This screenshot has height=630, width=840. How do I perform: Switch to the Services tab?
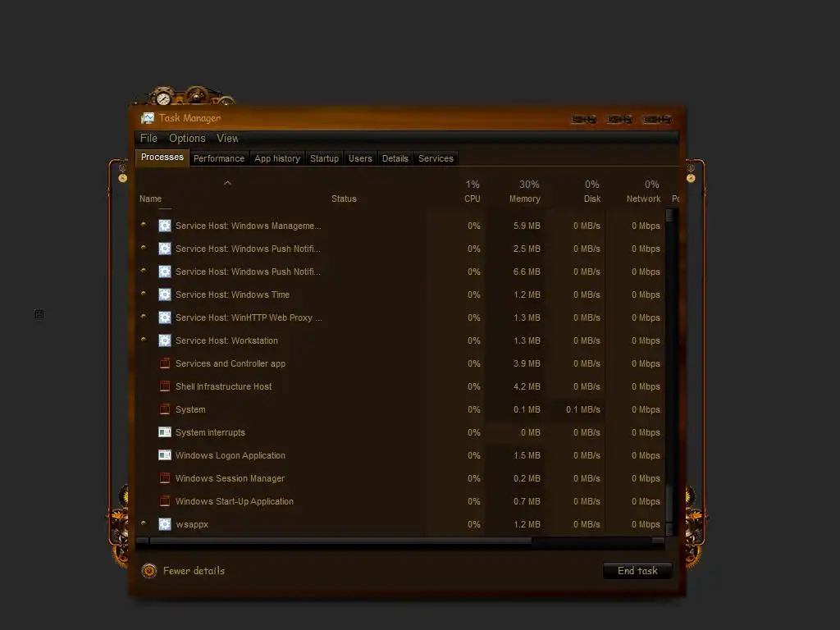coord(436,158)
